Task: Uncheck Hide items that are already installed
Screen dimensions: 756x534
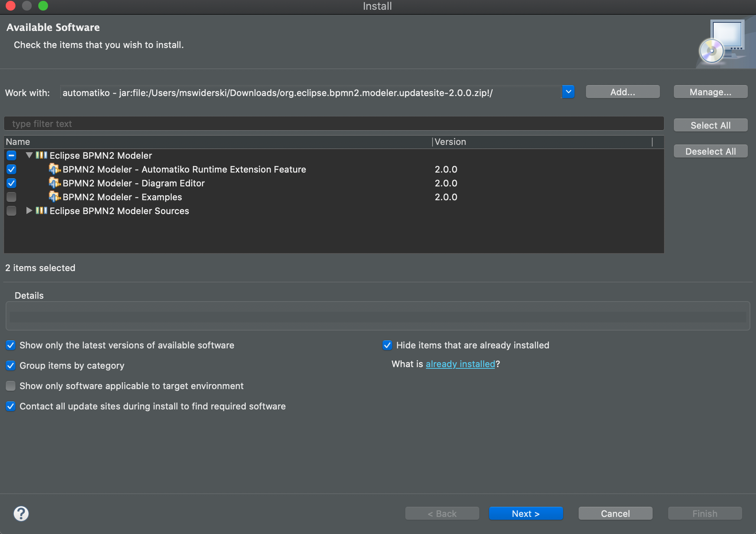Action: pyautogui.click(x=387, y=345)
